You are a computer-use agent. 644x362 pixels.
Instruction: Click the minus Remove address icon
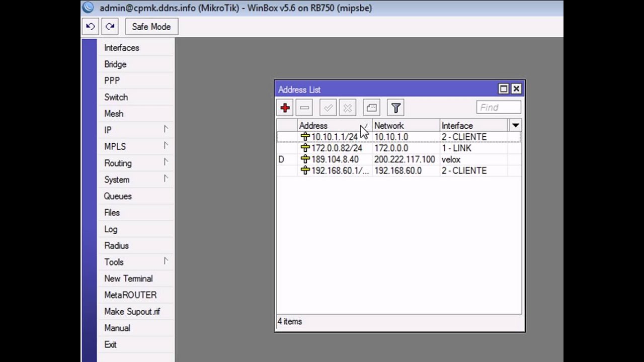click(x=304, y=108)
